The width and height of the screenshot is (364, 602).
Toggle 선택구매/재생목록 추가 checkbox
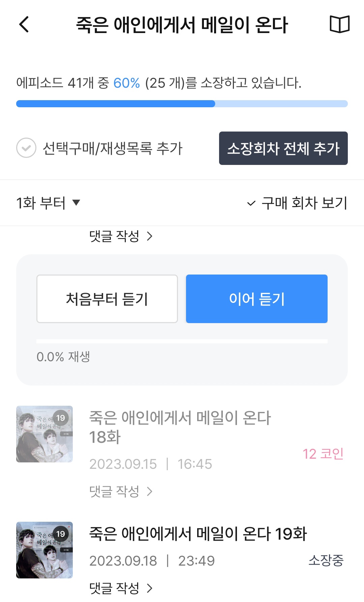[x=26, y=148]
